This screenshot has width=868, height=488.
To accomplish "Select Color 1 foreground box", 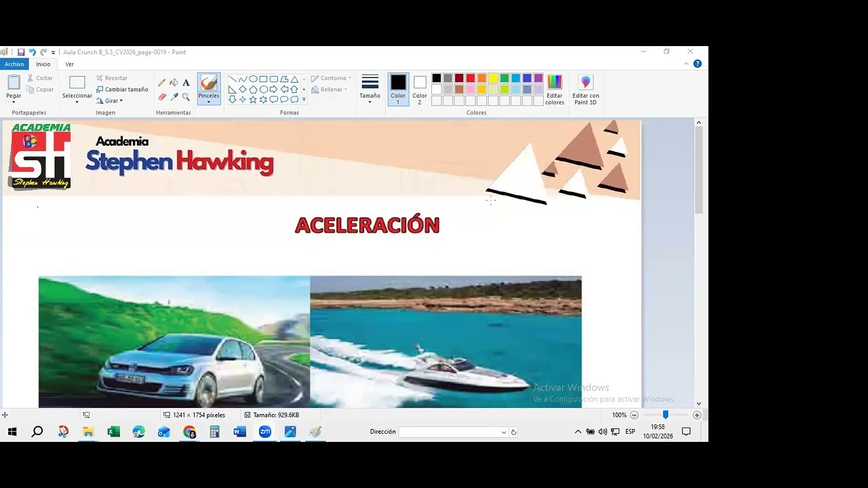I will [398, 89].
